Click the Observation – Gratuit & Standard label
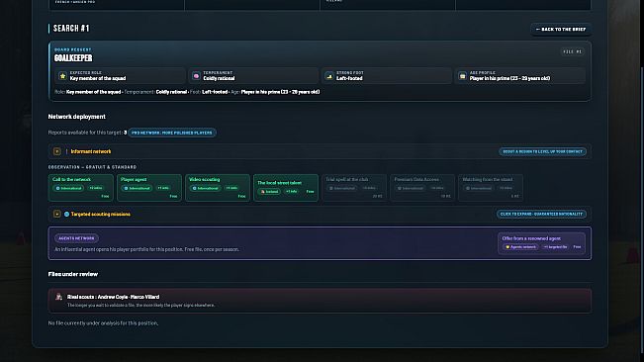644x362 pixels. click(x=92, y=167)
